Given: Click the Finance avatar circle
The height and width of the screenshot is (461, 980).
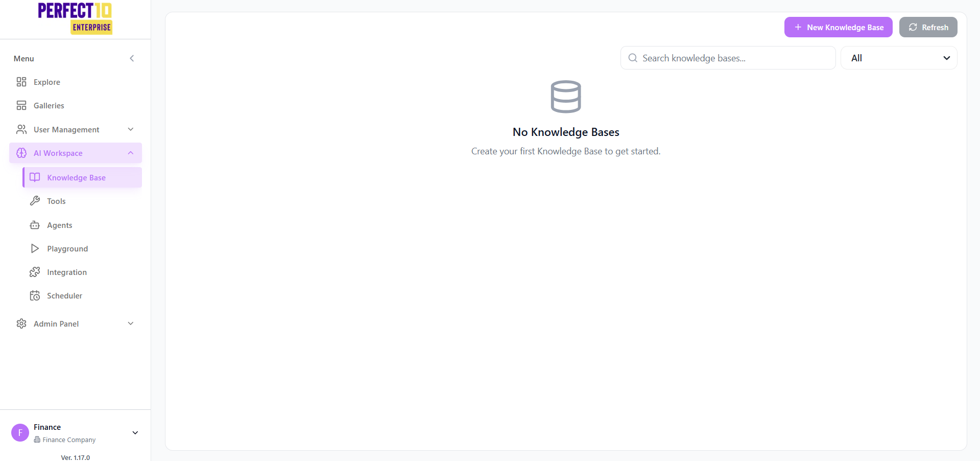Looking at the screenshot, I should 20,432.
